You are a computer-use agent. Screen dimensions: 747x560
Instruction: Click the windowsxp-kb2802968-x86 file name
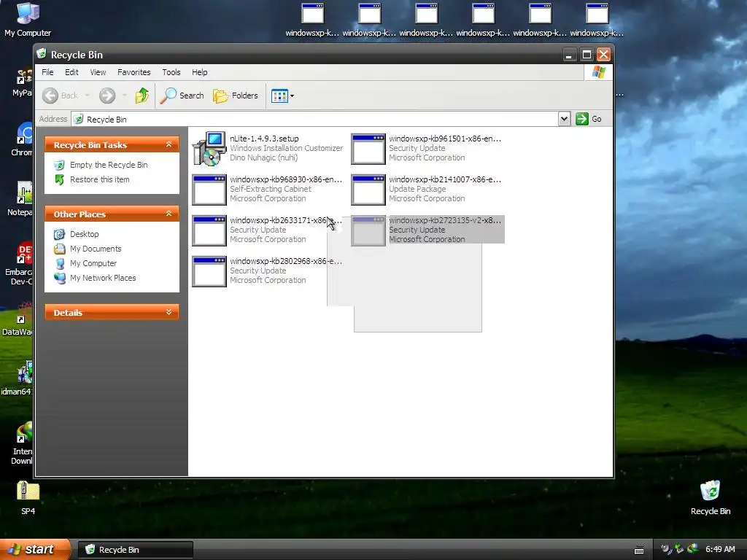[x=286, y=262]
